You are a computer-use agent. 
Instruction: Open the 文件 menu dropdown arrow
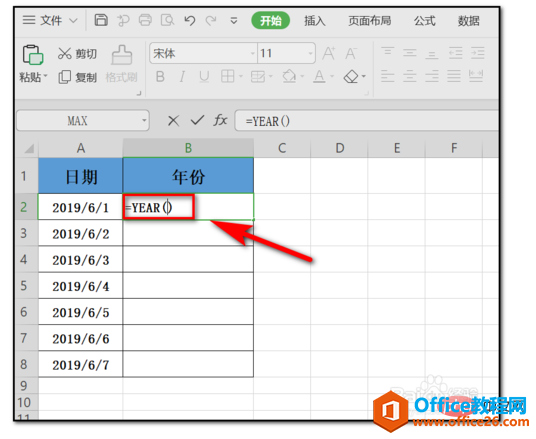(x=73, y=21)
